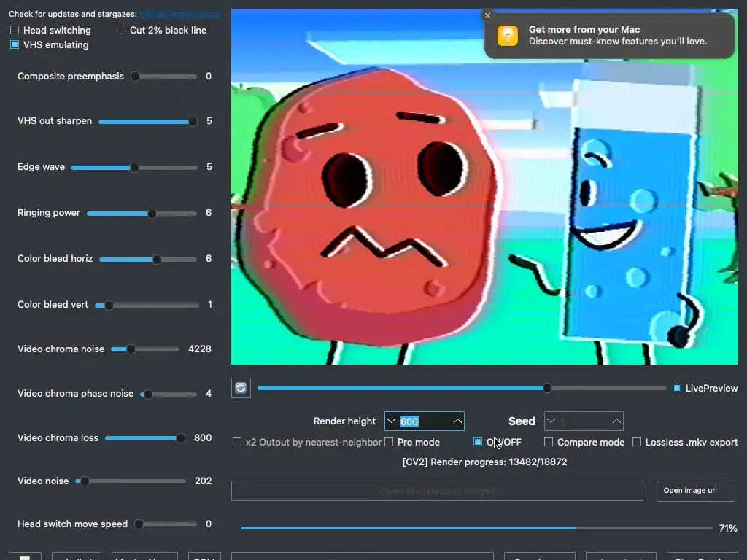Click the 71% render progress bar
The width and height of the screenshot is (747, 560).
(477, 528)
